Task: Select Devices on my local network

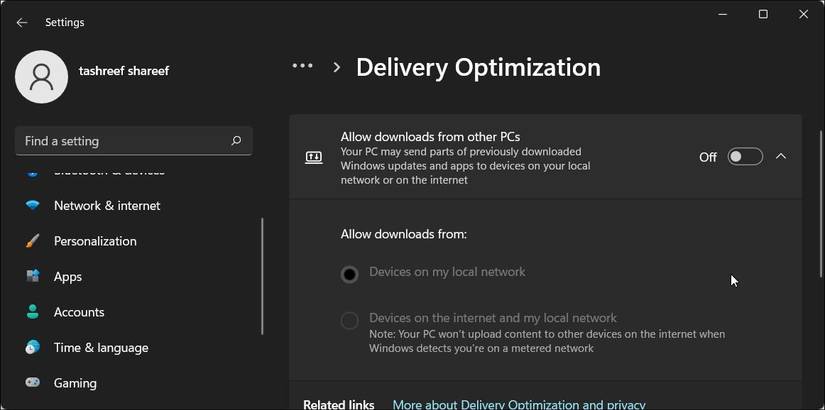Action: click(x=349, y=274)
